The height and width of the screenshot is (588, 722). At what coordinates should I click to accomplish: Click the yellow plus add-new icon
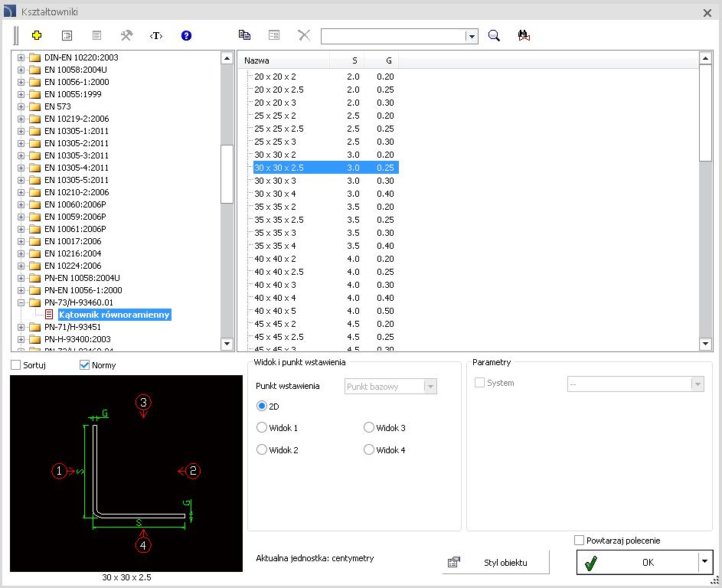pos(37,35)
